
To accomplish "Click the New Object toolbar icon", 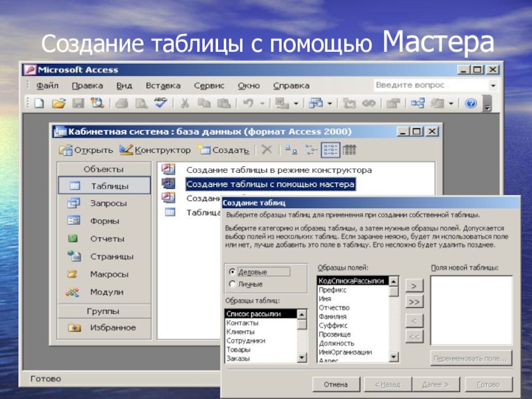I will (438, 103).
